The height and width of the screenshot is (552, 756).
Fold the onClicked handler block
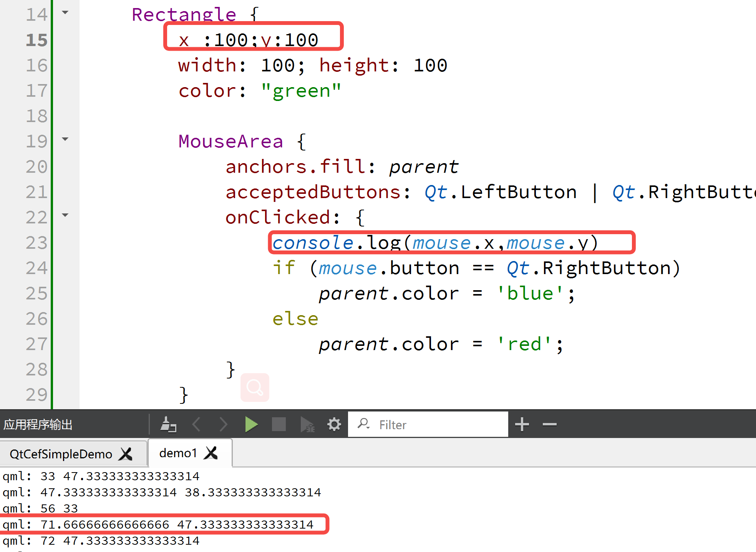tap(65, 215)
